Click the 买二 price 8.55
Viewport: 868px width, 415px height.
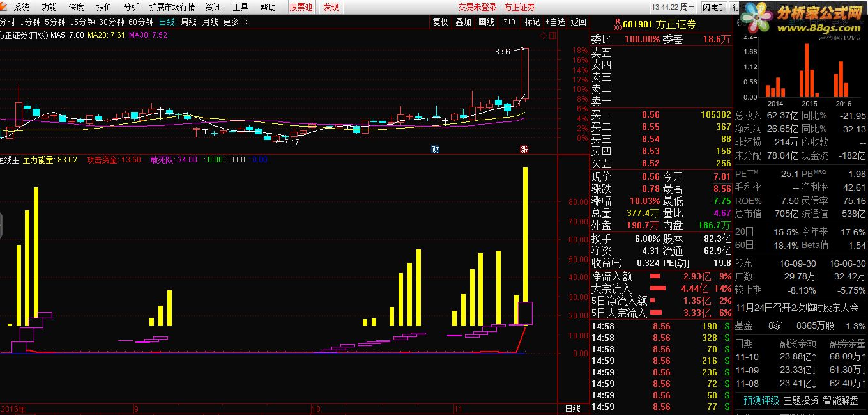[x=651, y=127]
